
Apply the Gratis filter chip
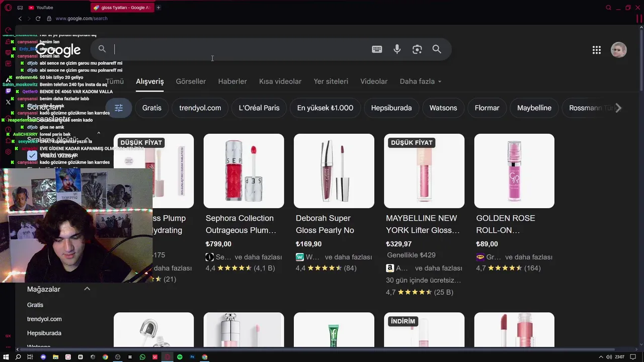[x=152, y=108]
